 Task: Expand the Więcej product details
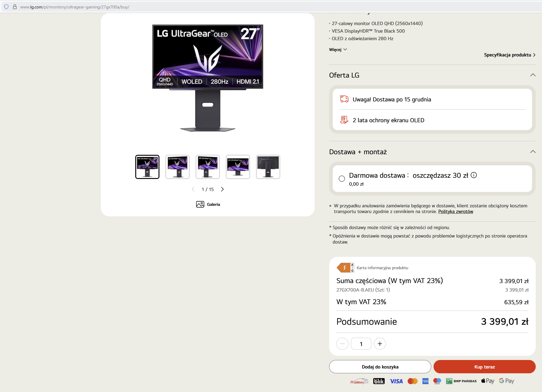[x=338, y=49]
